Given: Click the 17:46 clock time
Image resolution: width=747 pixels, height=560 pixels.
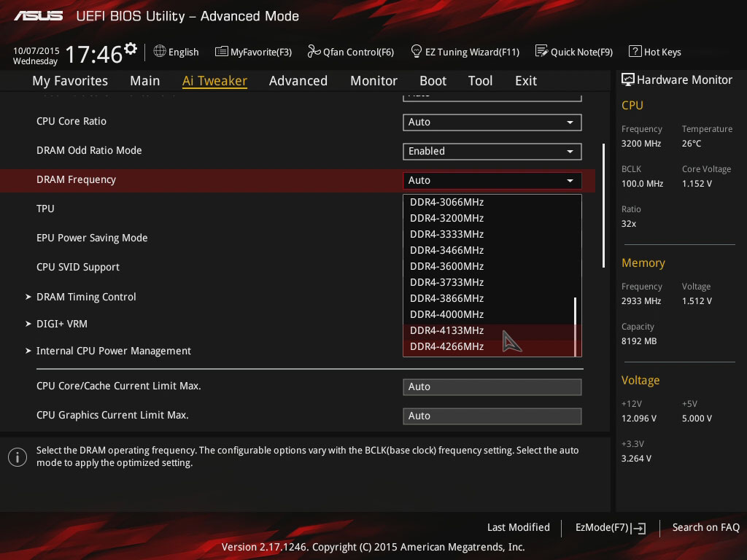Looking at the screenshot, I should click(x=94, y=54).
